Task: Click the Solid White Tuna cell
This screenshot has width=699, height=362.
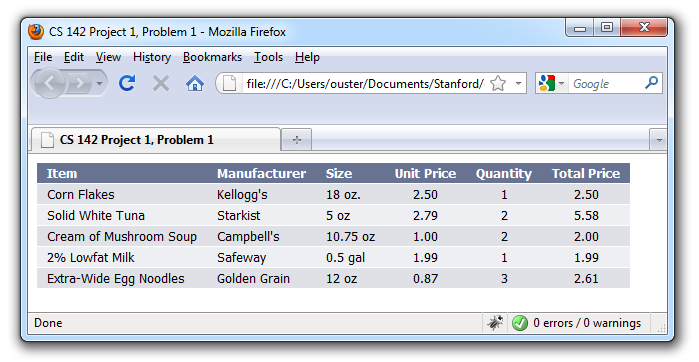Action: tap(96, 215)
